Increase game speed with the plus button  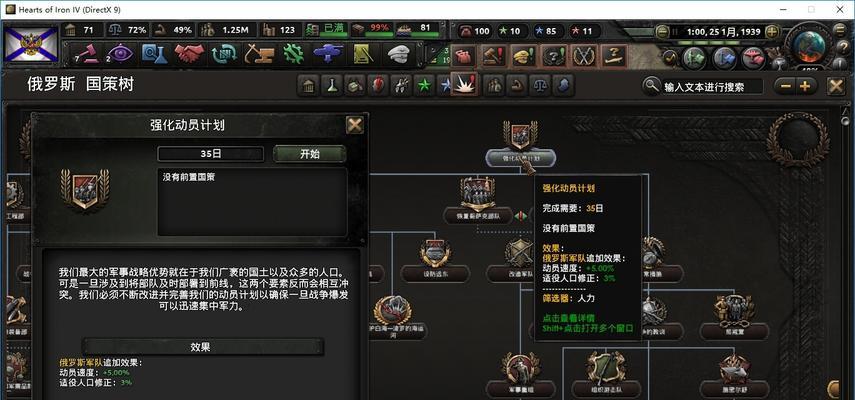pos(772,32)
